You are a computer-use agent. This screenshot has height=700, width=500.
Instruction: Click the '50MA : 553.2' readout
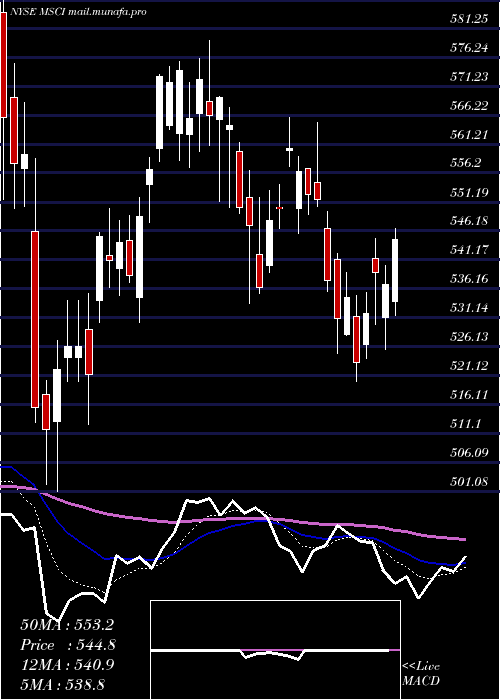pos(67,625)
